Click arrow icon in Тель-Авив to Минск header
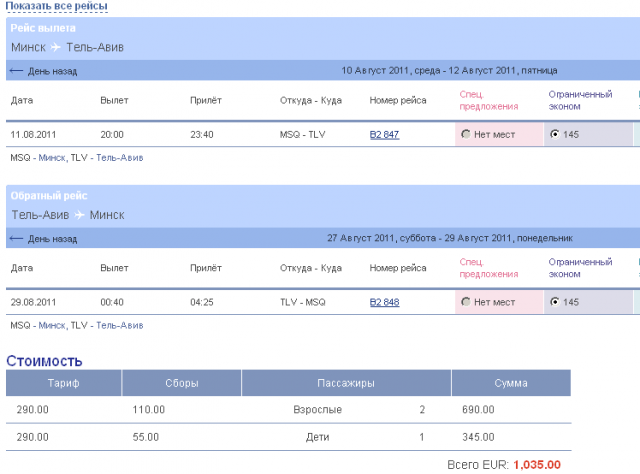Screen dimensions: 640x474 tap(79, 215)
